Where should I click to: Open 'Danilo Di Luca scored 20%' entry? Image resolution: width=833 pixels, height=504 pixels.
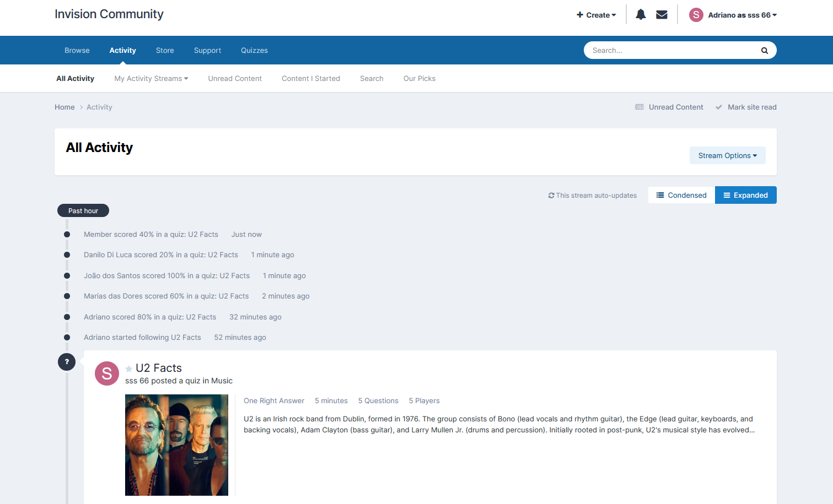(161, 255)
